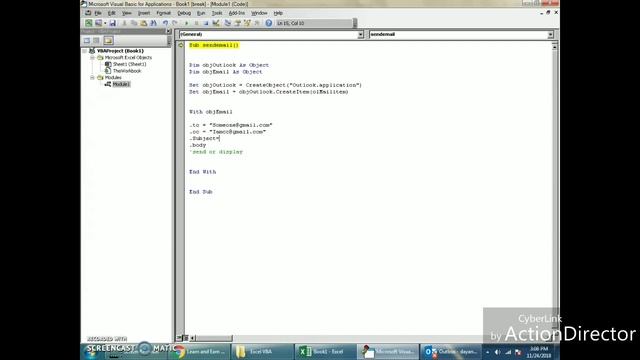Collapse the Microsoft Excel Objects folder
This screenshot has width=640, height=360.
point(93,58)
